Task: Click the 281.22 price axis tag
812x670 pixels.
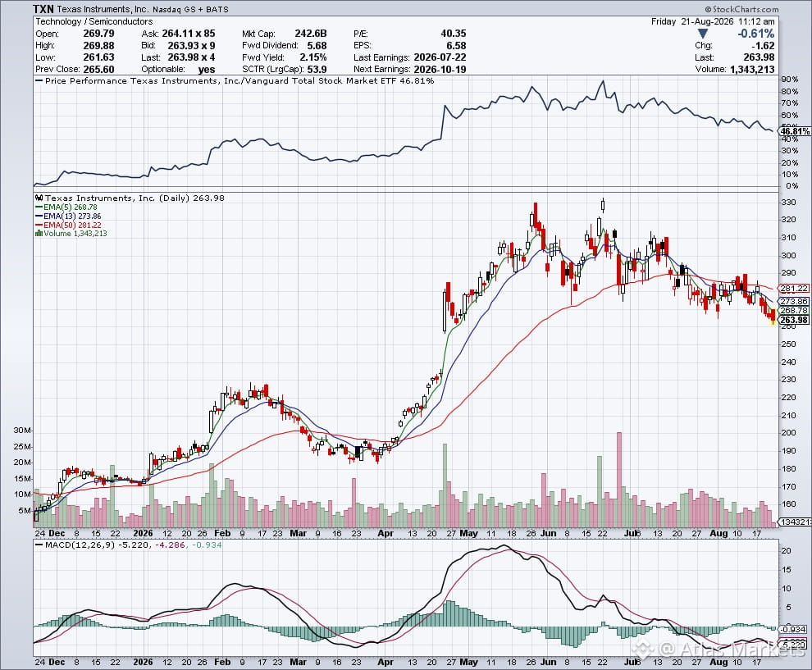Action: (x=795, y=289)
